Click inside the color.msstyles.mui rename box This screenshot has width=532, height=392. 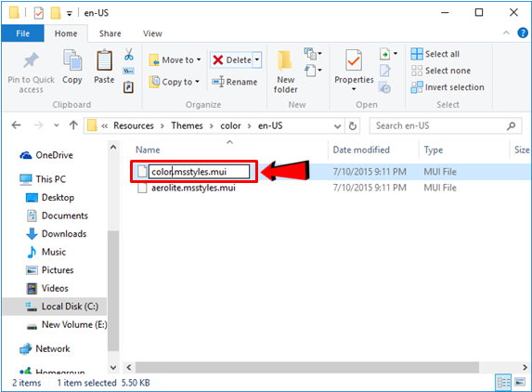[200, 172]
